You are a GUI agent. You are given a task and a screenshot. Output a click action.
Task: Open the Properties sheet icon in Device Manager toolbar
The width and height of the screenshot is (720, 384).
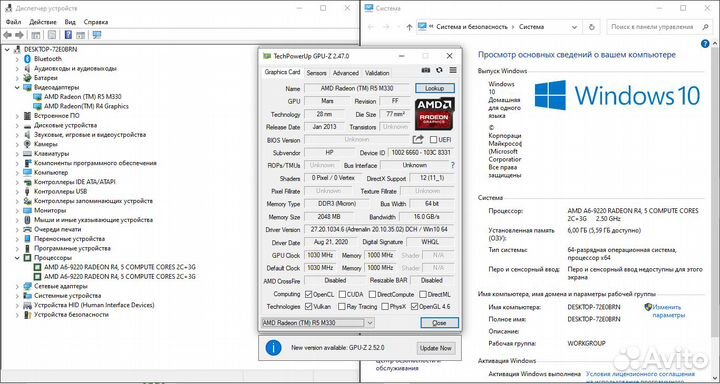pos(52,35)
